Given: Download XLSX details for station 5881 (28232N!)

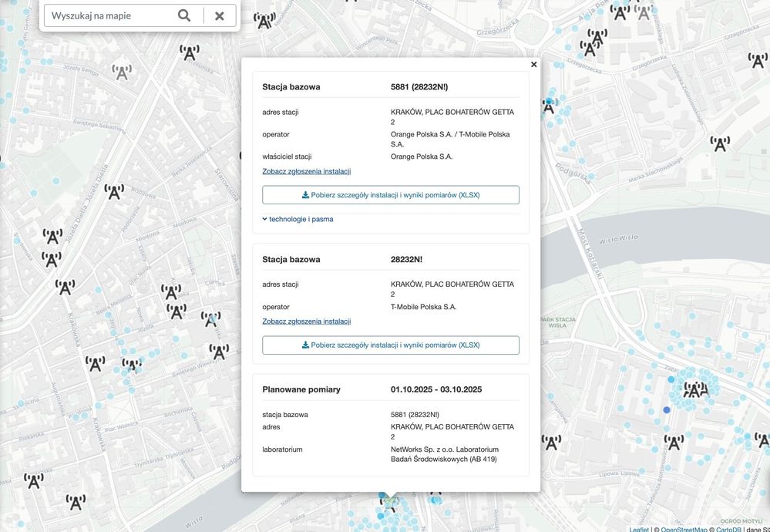Looking at the screenshot, I should coord(391,195).
